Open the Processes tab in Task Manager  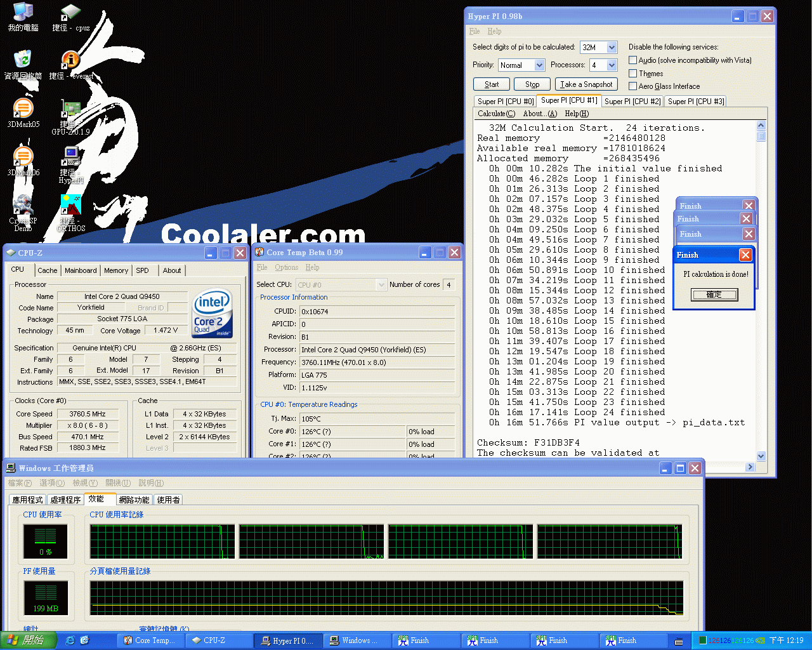[x=65, y=500]
